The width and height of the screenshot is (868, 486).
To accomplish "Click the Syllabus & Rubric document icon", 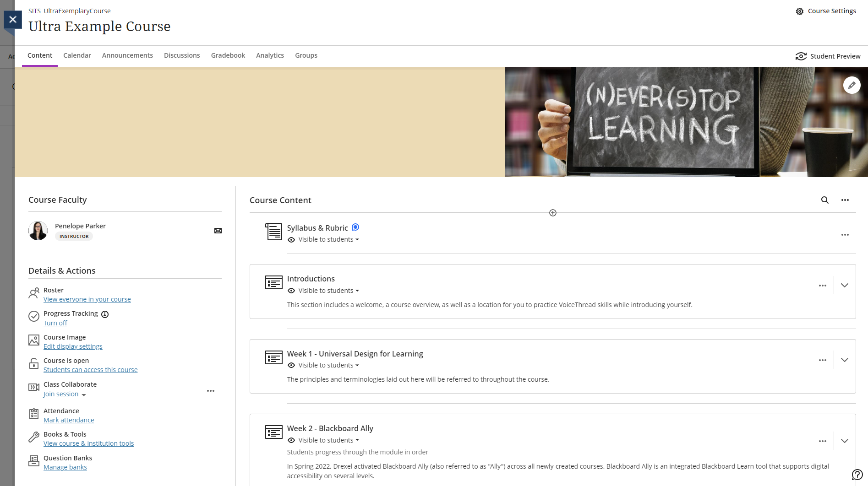I will 273,232.
